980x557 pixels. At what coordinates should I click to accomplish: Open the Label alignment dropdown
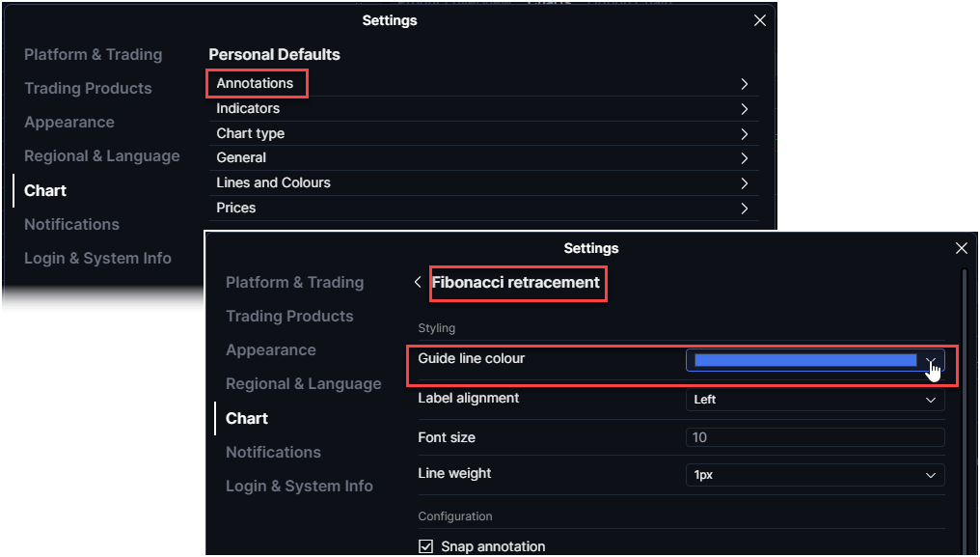click(815, 399)
